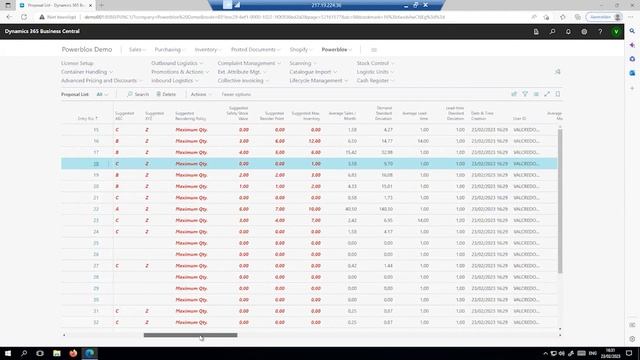Open the Edge sidebar search icon
Image resolution: width=640 pixels, height=360 pixels.
point(632,31)
